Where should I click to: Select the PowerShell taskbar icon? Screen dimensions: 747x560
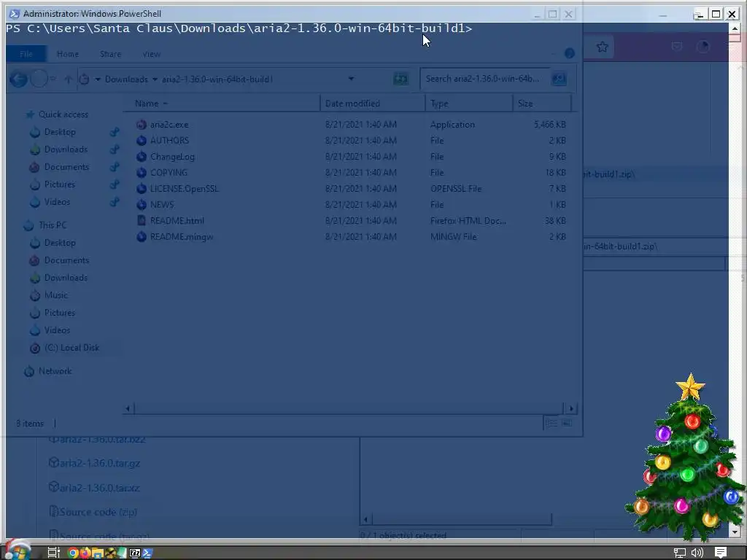pyautogui.click(x=147, y=553)
